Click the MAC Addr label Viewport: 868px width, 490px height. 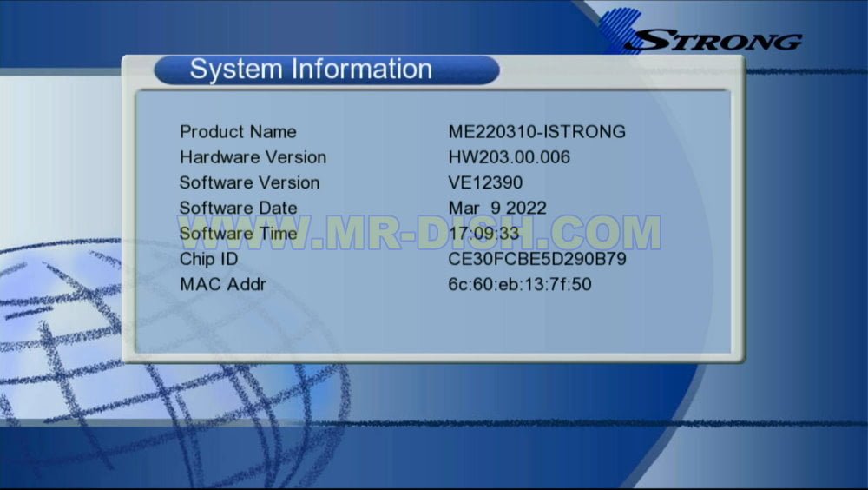click(223, 285)
